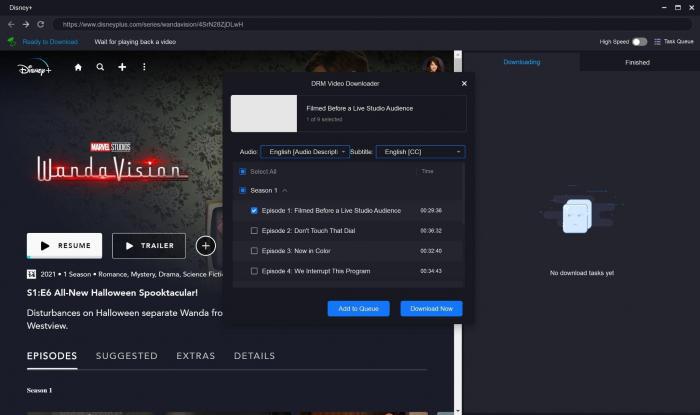This screenshot has width=700, height=415.
Task: Click the plus watchlist icon in Disney+ nav
Action: pos(122,67)
